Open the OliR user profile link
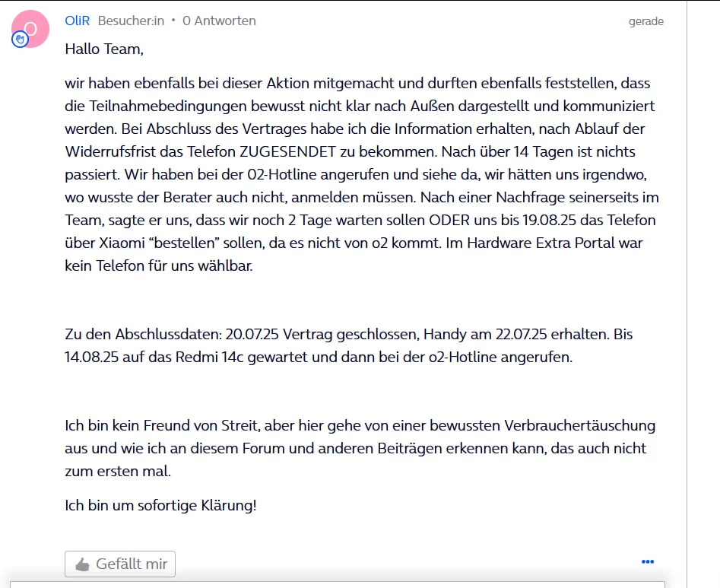720x588 pixels. (x=77, y=21)
